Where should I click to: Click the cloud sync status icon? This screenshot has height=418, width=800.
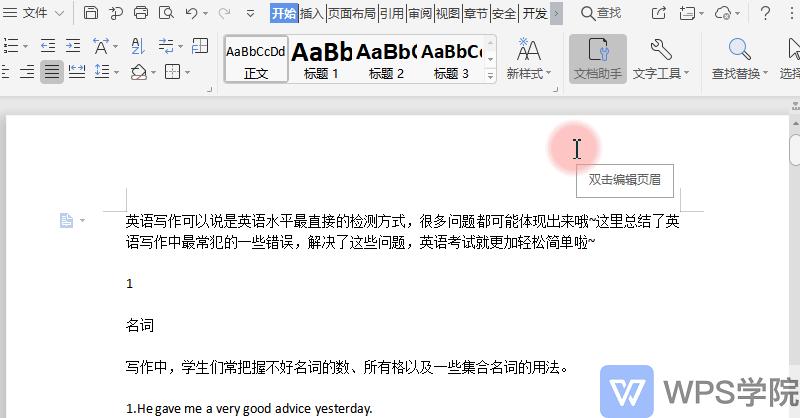(x=723, y=13)
